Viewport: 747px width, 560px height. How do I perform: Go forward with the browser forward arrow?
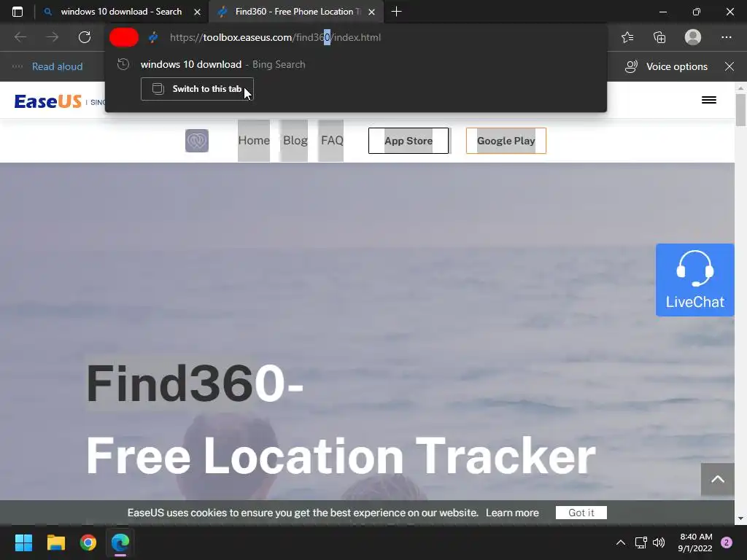pos(53,37)
